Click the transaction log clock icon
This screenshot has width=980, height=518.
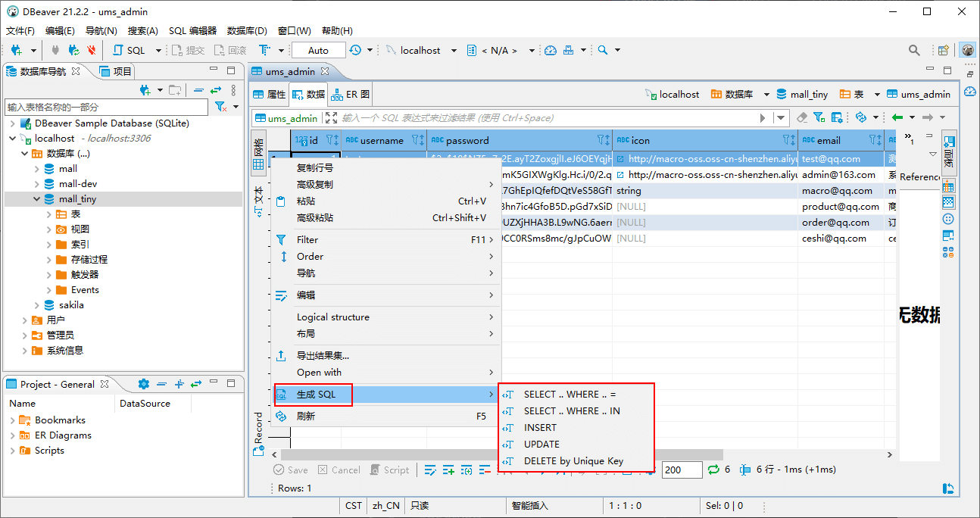click(x=356, y=50)
